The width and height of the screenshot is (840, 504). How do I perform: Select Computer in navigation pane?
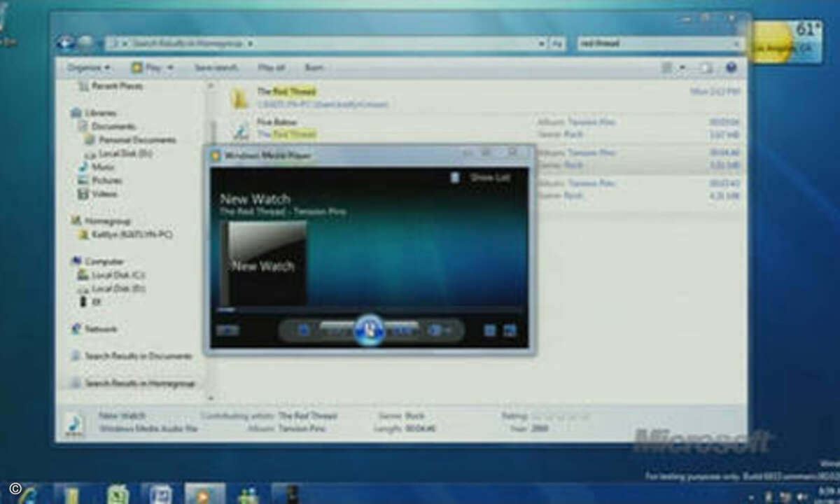click(97, 261)
